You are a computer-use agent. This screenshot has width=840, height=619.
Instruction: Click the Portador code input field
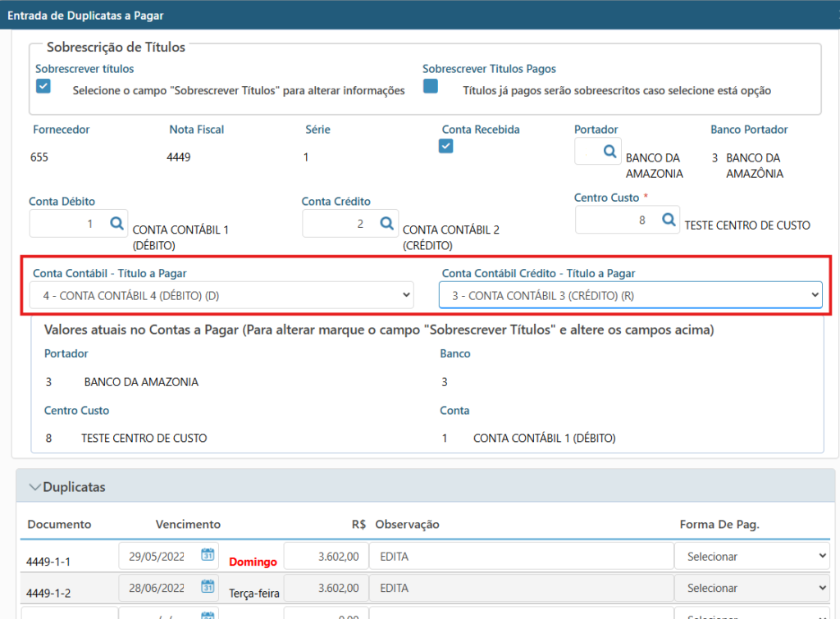click(x=588, y=152)
